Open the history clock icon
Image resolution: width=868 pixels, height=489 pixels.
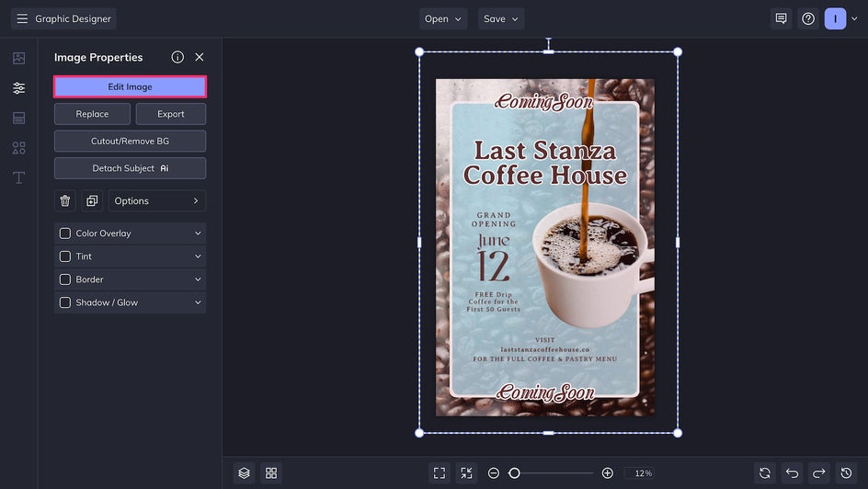tap(847, 473)
